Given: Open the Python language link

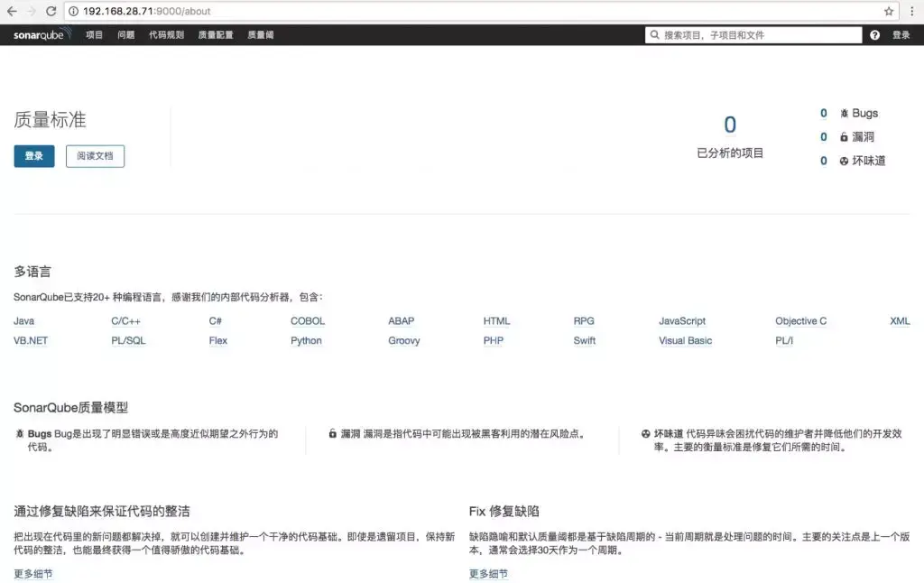Looking at the screenshot, I should (307, 341).
